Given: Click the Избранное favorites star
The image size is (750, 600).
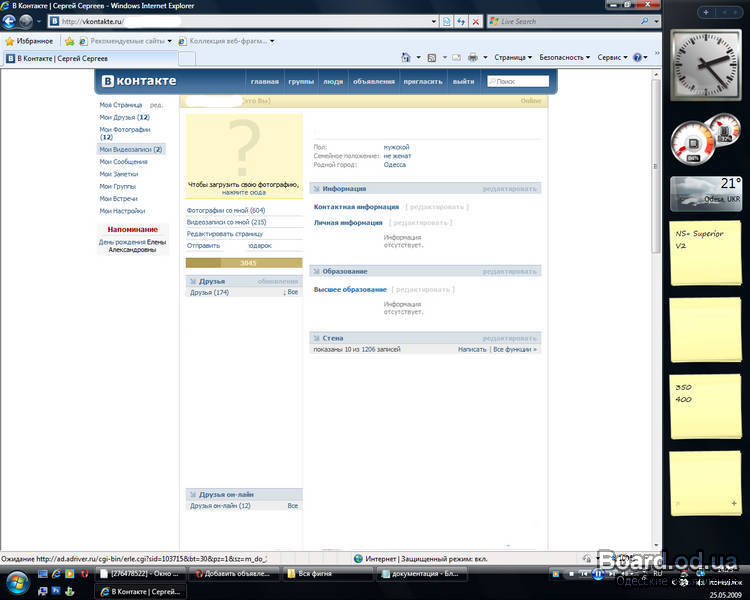Looking at the screenshot, I should coord(10,41).
